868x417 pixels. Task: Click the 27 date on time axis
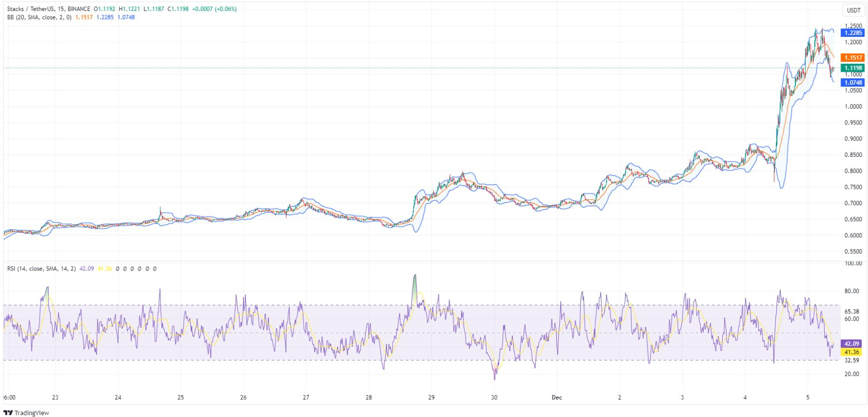[306, 398]
